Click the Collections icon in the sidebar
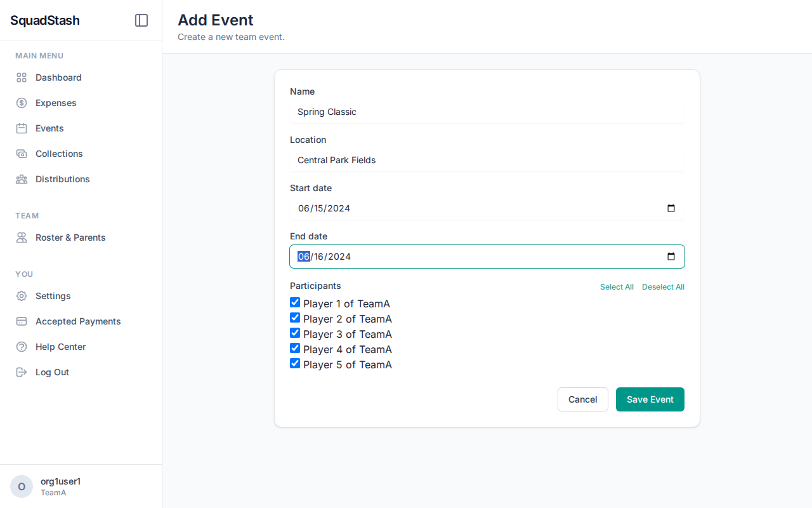 point(21,153)
